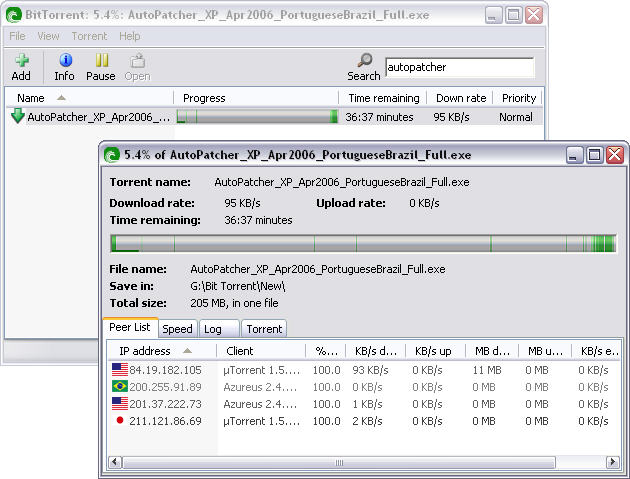Close the torrent details window
Image resolution: width=630 pixels, height=479 pixels.
coord(615,155)
